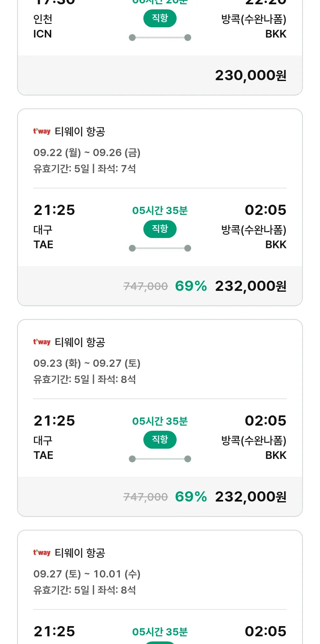Tap the 69% discount on the 09.22 flight
The width and height of the screenshot is (320, 644).
(191, 286)
